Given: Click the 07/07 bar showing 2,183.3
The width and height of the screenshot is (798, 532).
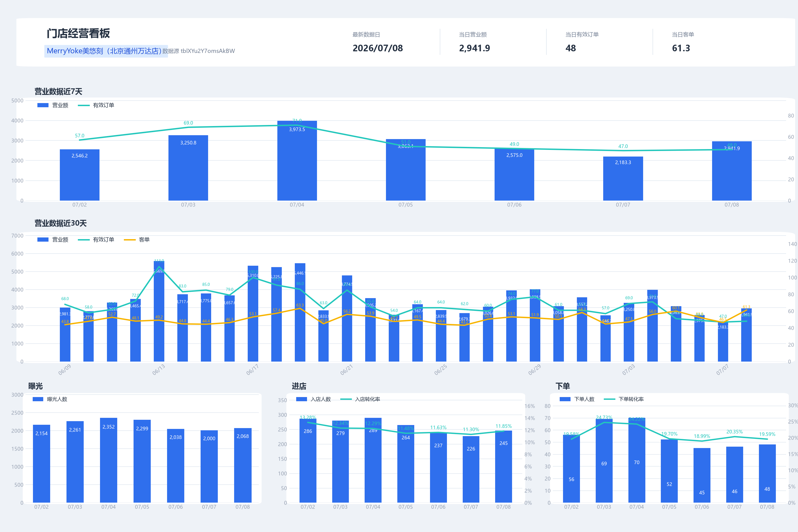Looking at the screenshot, I should click(623, 178).
